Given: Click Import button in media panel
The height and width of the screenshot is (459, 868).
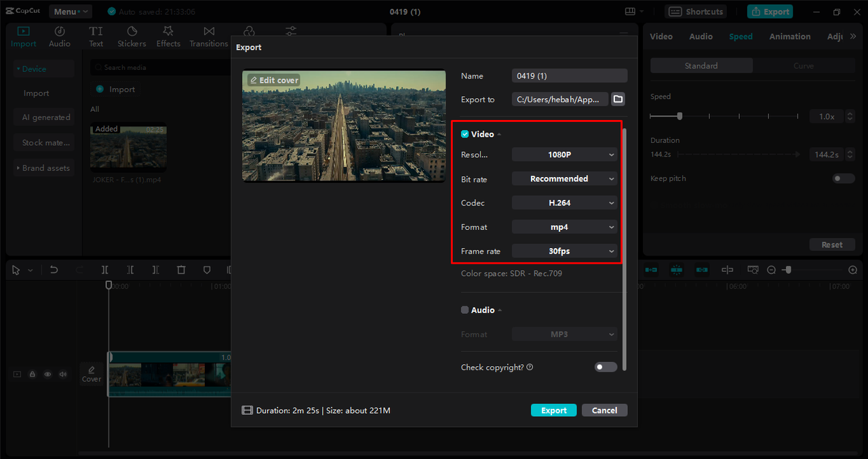Looking at the screenshot, I should tap(115, 89).
